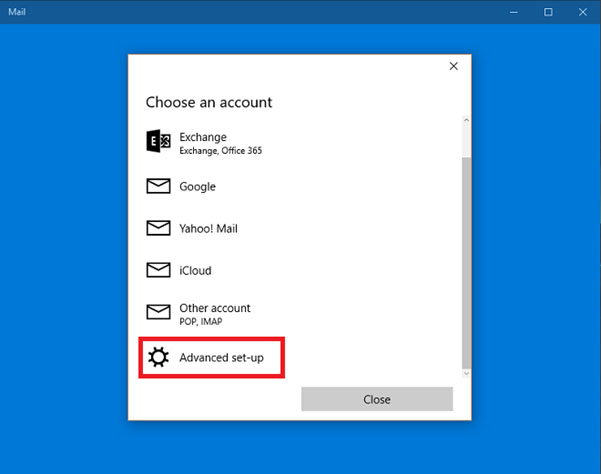Viewport: 601px width, 474px height.
Task: Click the Yahoo! Mail envelope icon
Action: click(158, 228)
